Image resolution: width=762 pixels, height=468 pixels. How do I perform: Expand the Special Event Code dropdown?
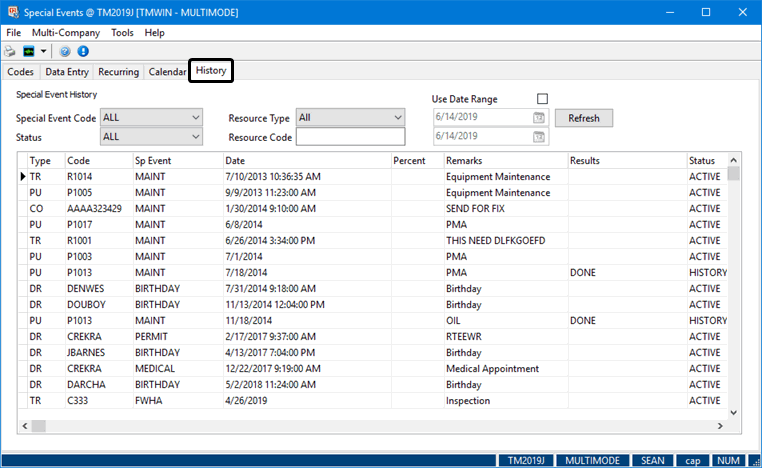[x=195, y=118]
